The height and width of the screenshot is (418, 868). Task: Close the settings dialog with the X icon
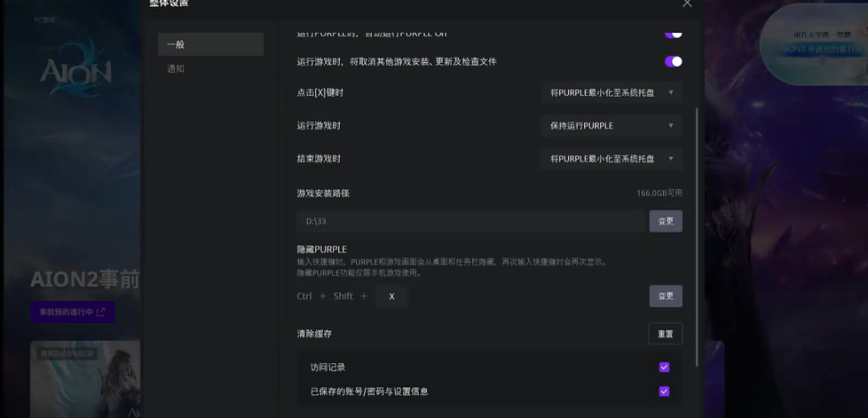coord(687,3)
